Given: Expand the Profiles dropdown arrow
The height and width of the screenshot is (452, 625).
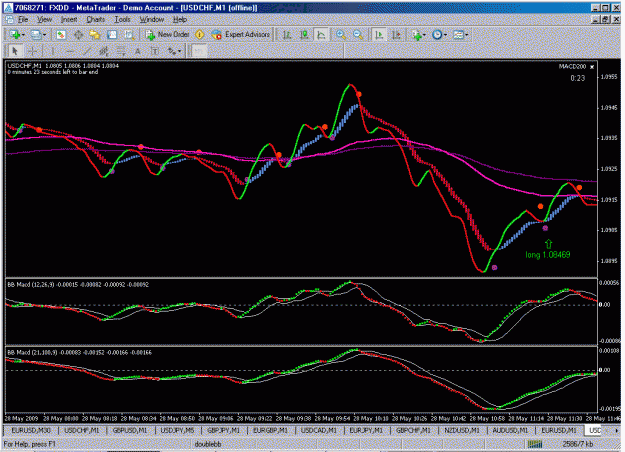Looking at the screenshot, I should click(x=44, y=35).
